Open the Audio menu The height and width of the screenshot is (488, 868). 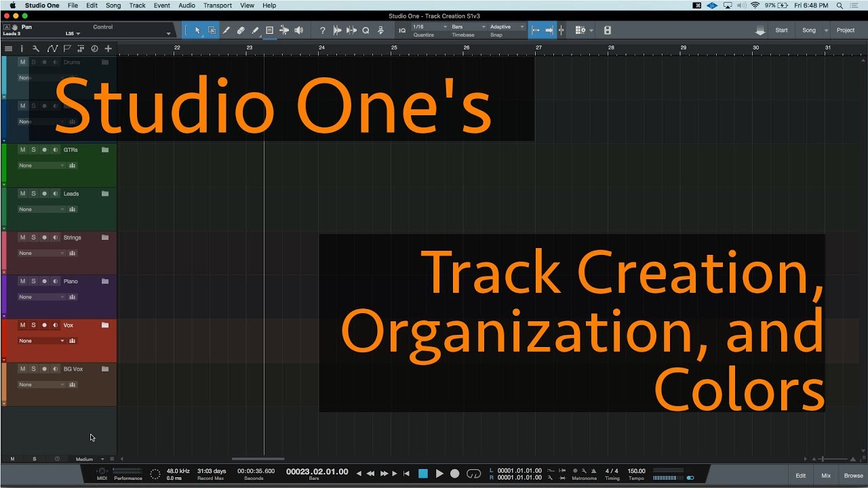coord(186,5)
